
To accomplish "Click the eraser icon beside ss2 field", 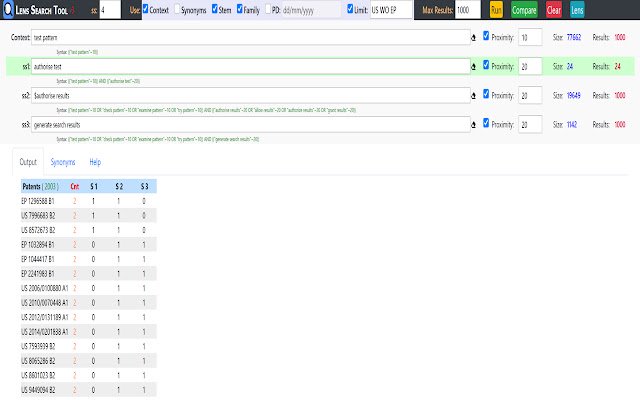I will coord(473,96).
